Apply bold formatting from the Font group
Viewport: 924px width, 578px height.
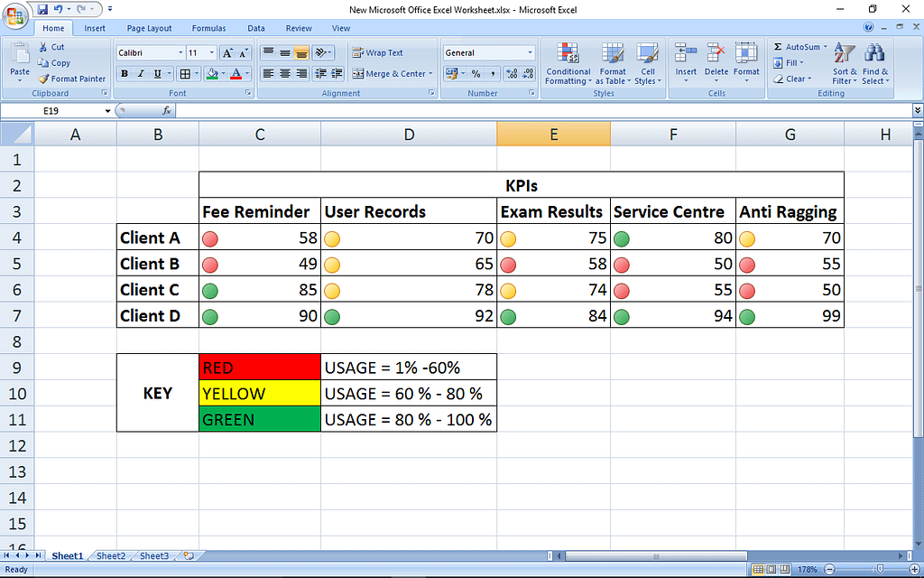point(125,73)
